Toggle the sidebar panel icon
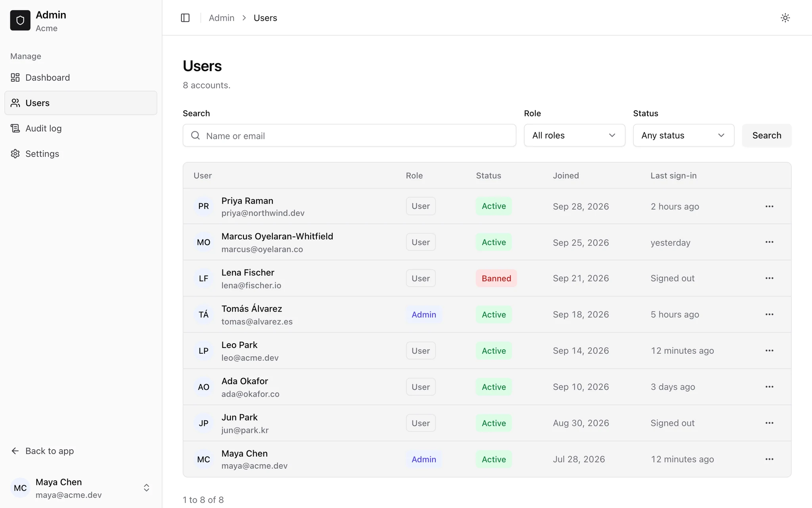812x508 pixels. [185, 18]
